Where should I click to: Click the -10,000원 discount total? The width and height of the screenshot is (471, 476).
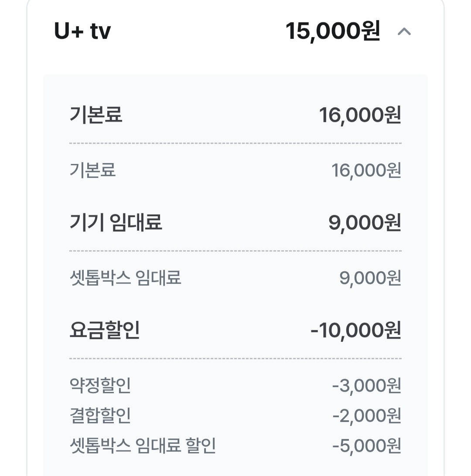click(x=355, y=331)
